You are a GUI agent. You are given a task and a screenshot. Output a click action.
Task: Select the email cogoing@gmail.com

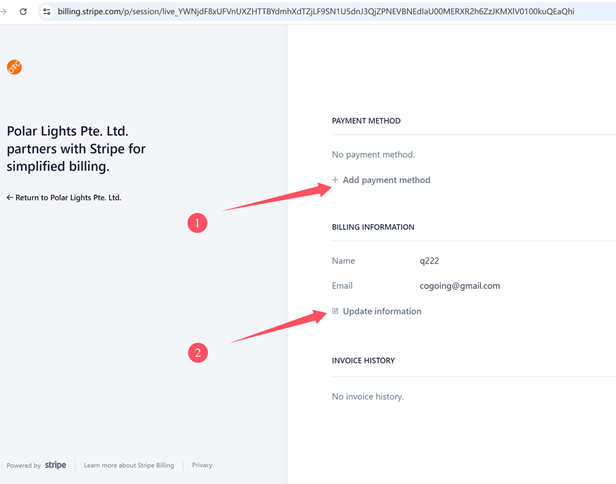(460, 286)
